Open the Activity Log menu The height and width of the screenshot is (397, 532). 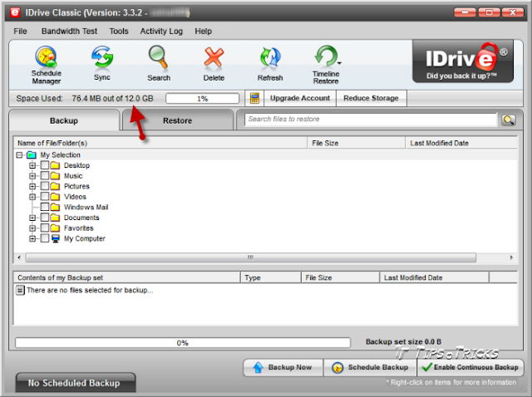pos(161,32)
